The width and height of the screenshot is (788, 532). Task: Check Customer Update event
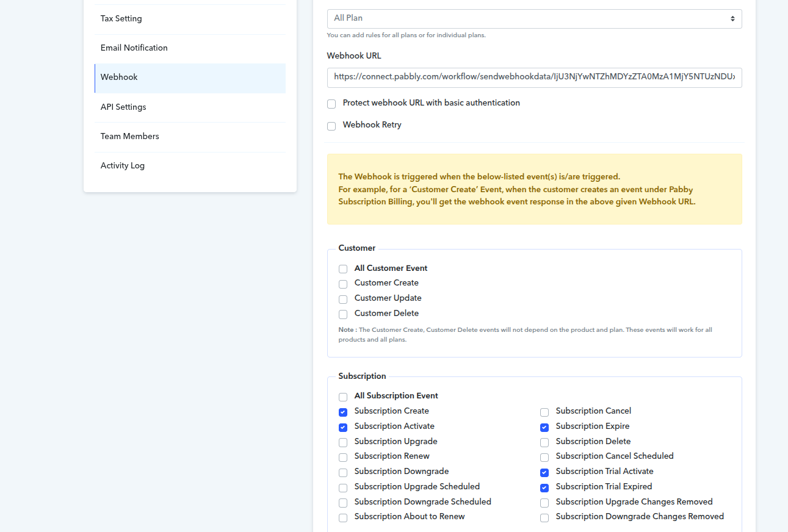[x=343, y=299]
